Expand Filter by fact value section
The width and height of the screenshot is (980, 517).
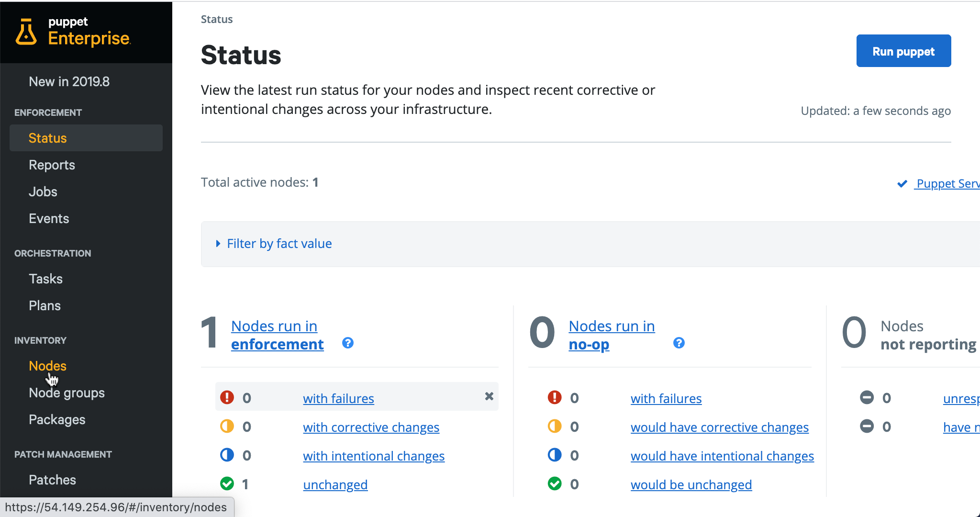tap(274, 244)
